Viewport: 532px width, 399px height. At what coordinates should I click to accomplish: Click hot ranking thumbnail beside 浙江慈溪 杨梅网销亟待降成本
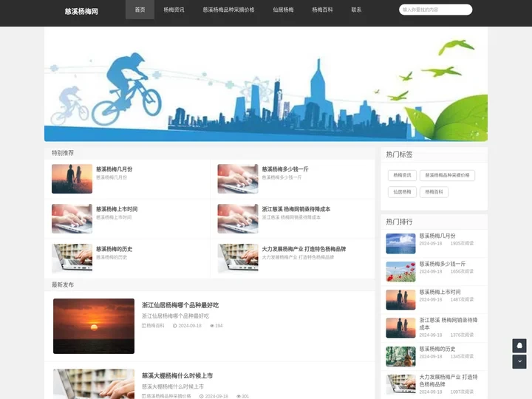400,328
